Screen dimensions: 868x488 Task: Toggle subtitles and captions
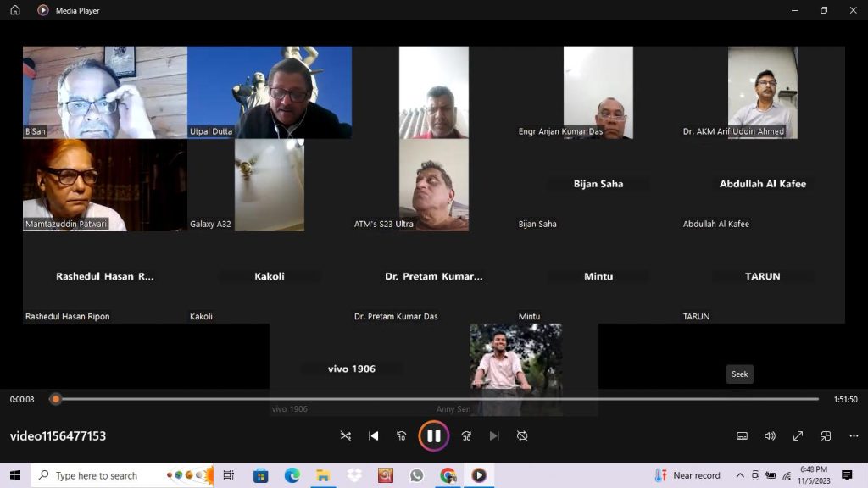[x=742, y=435]
